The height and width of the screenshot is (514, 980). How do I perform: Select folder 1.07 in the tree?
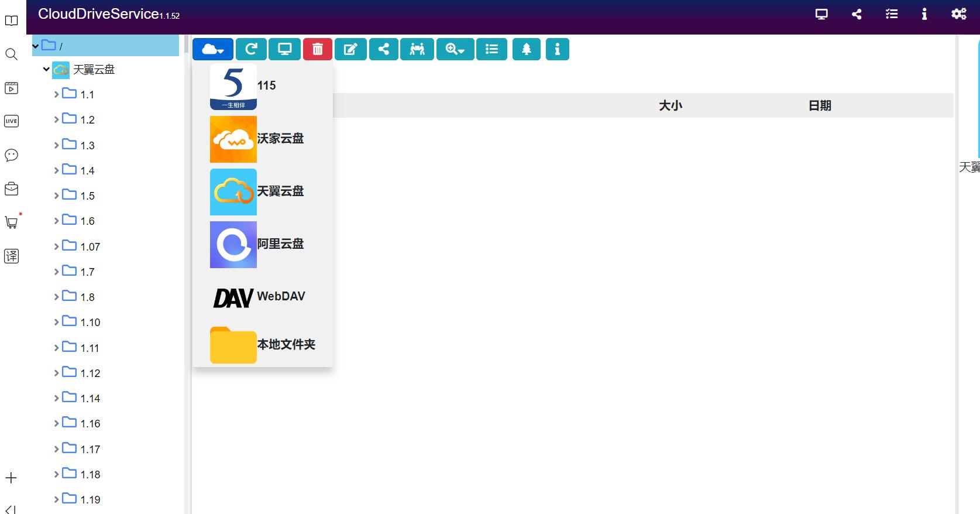pos(81,246)
